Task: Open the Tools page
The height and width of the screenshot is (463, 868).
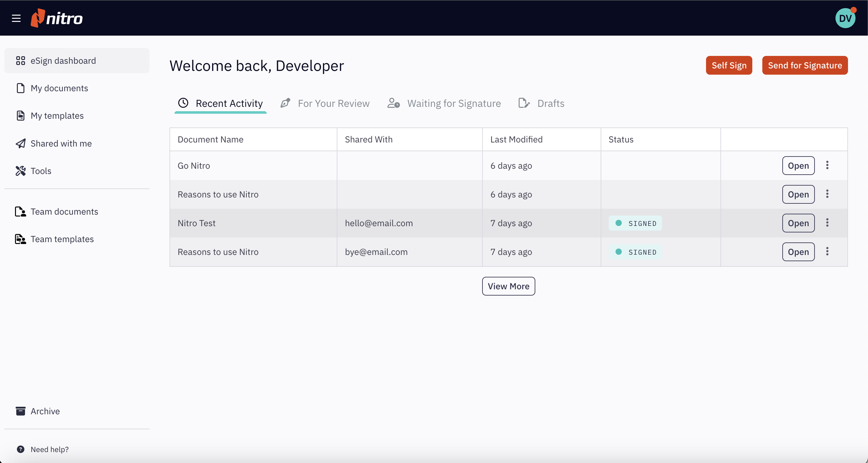Action: tap(41, 171)
